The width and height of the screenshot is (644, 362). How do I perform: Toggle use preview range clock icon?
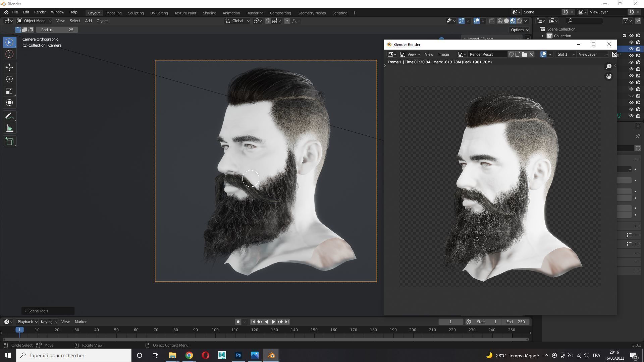469,322
